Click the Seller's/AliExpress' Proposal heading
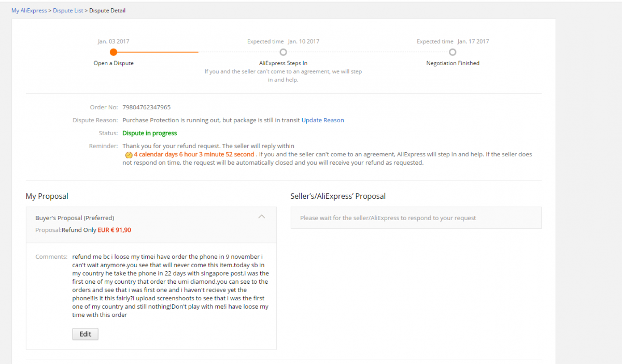Screen dimensions: 622x364 pyautogui.click(x=338, y=196)
